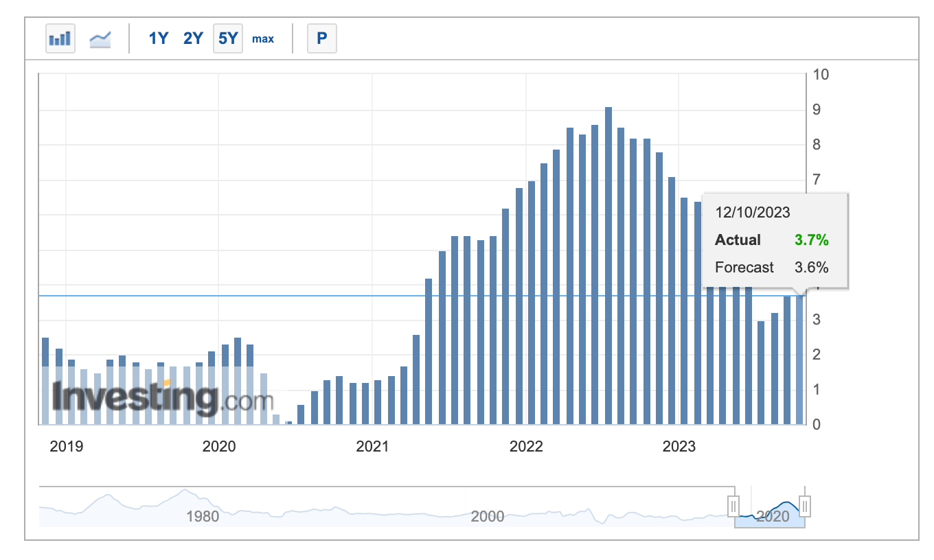Click the 2023 x-axis label
934x560 pixels.
679,447
